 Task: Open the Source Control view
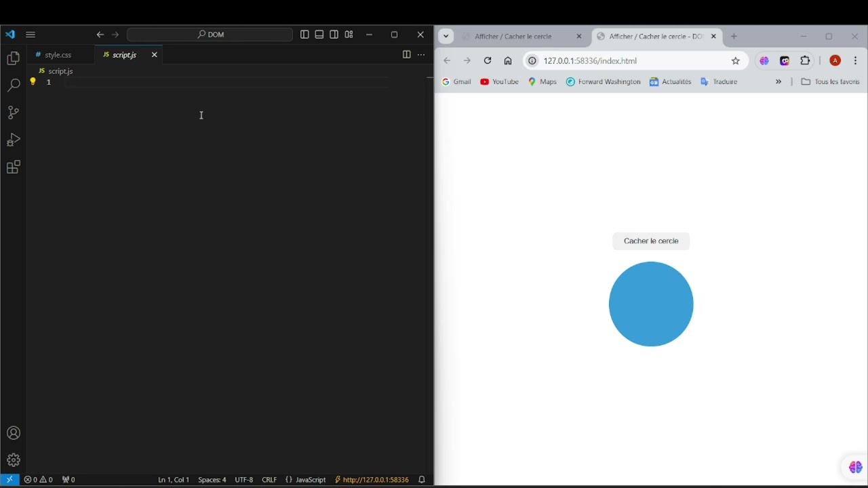[x=13, y=113]
